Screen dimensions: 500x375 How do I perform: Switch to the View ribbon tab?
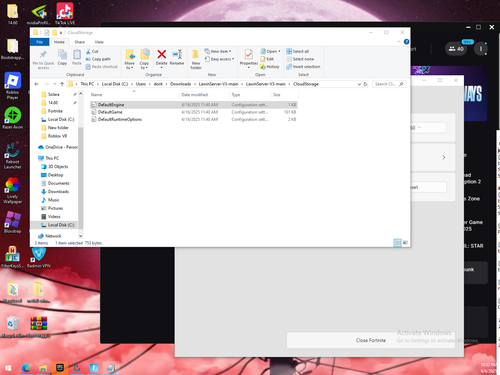pos(99,42)
